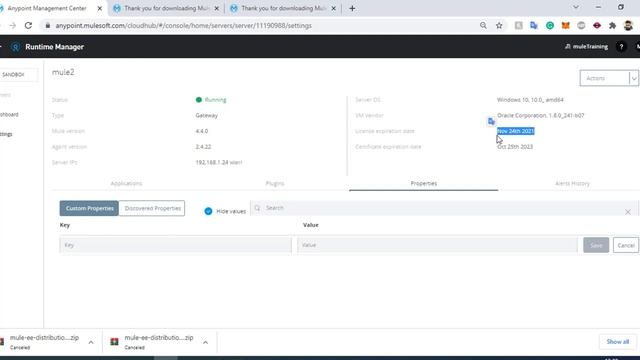Toggle the Hide values checkbox
Viewport: 640px width, 360px height.
[208, 211]
